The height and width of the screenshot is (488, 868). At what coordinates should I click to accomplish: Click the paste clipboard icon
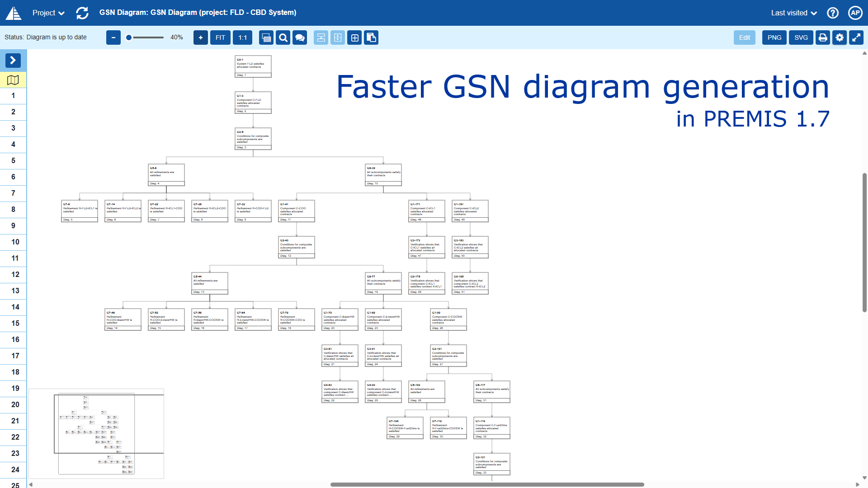371,38
